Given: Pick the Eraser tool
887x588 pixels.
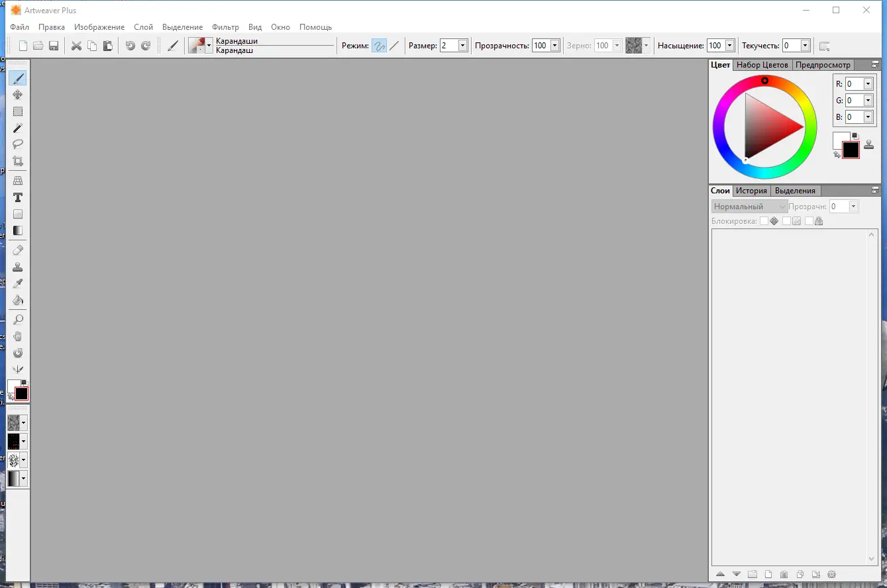Looking at the screenshot, I should [18, 250].
